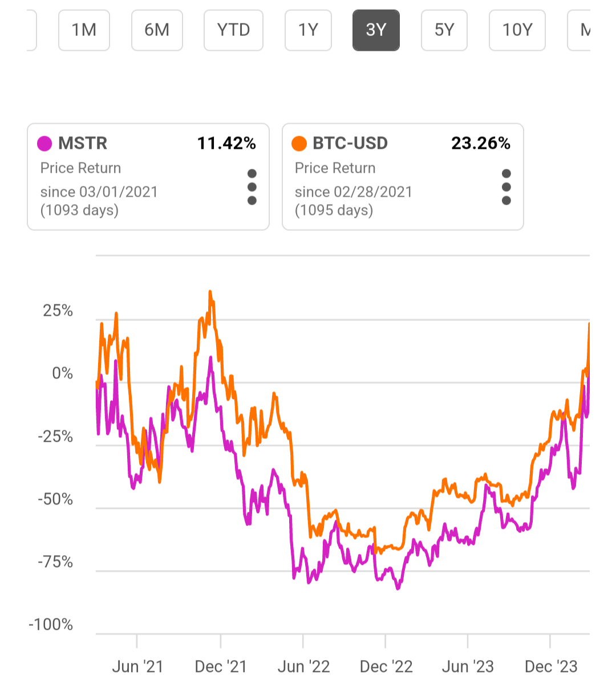Select the 6M time range
This screenshot has width=616, height=688.
(x=157, y=31)
